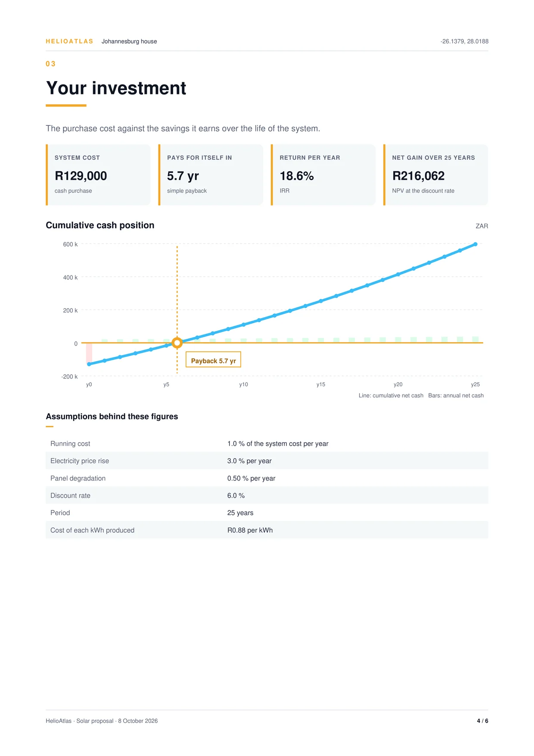The width and height of the screenshot is (534, 756).
Task: Click the y5 x-axis label
Action: (166, 384)
